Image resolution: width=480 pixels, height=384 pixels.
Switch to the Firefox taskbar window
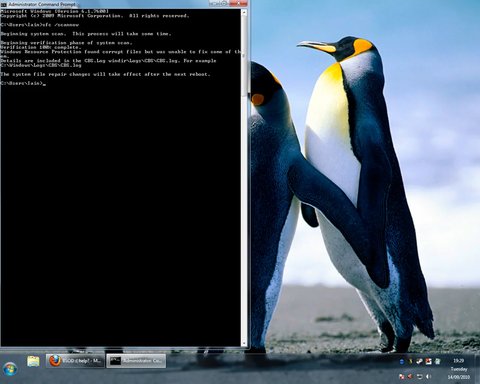[x=75, y=361]
